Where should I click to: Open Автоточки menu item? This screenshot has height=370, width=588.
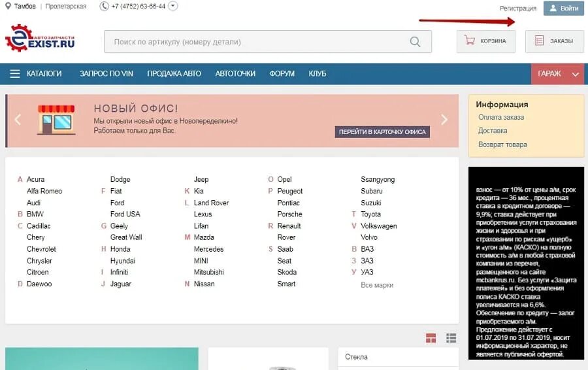tap(235, 74)
